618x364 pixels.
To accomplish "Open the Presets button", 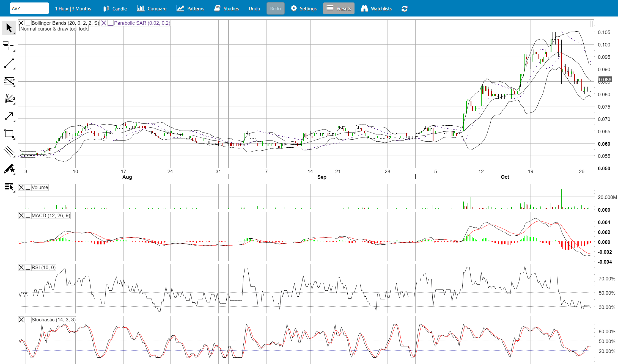I will (x=339, y=9).
